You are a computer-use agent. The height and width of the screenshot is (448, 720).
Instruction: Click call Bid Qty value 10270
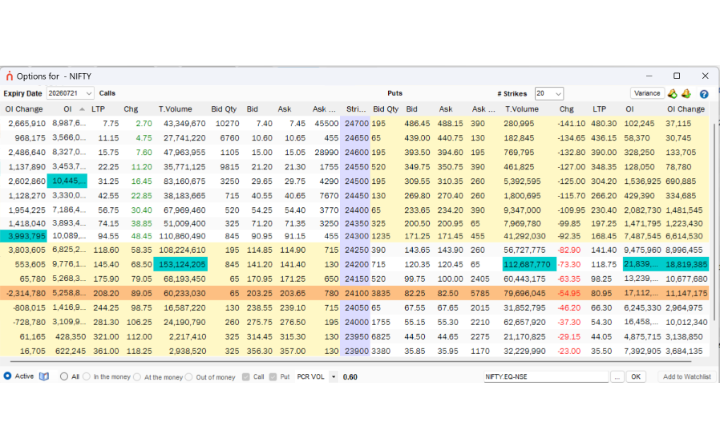(x=227, y=123)
